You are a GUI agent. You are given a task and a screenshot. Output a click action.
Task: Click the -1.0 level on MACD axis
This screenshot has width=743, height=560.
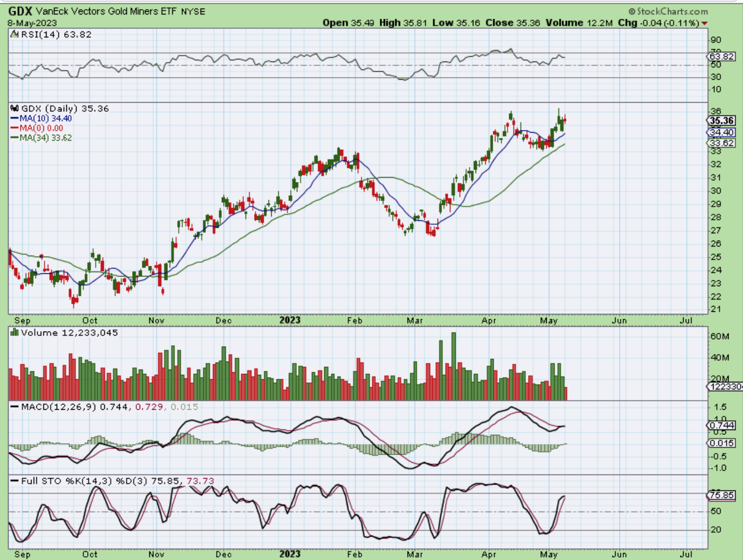(x=717, y=468)
